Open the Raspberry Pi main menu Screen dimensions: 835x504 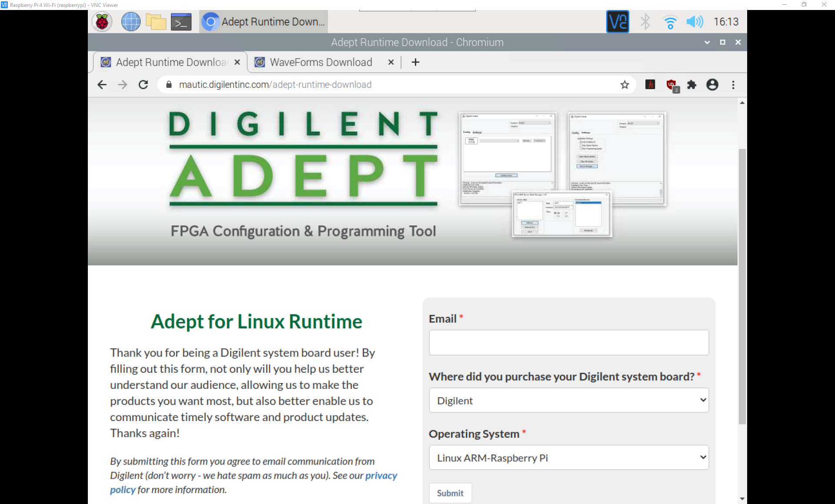pyautogui.click(x=102, y=22)
